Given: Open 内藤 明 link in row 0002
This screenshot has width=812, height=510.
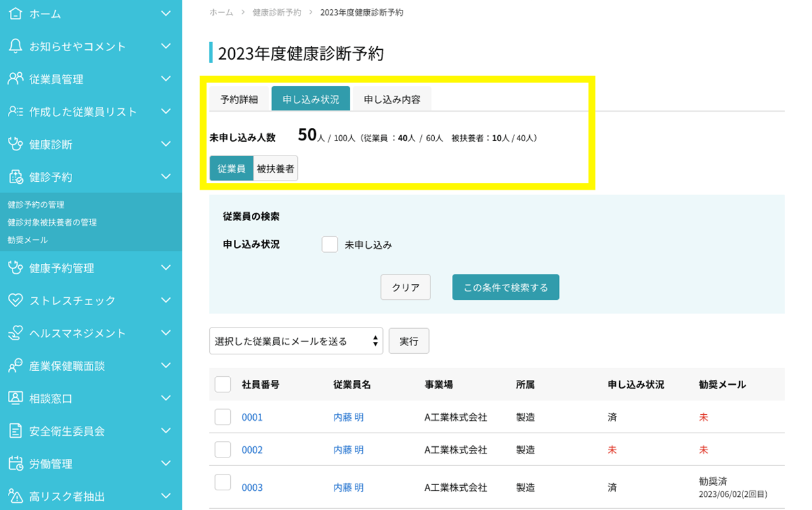Looking at the screenshot, I should pos(348,450).
